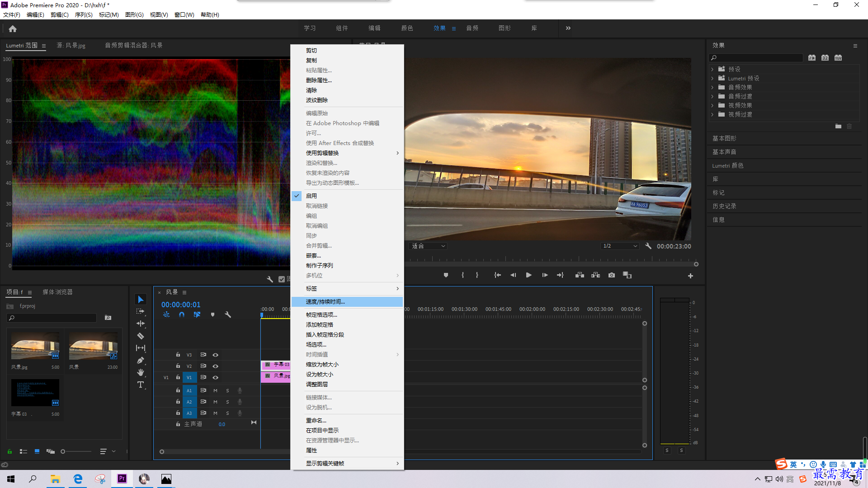Step forward one frame
The height and width of the screenshot is (488, 868).
(545, 275)
